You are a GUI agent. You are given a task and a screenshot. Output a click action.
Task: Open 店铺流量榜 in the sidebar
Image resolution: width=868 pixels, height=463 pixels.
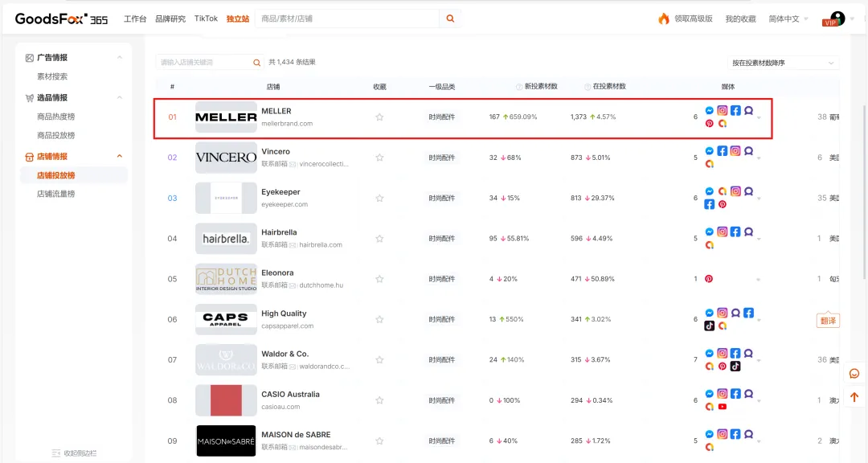pos(56,194)
